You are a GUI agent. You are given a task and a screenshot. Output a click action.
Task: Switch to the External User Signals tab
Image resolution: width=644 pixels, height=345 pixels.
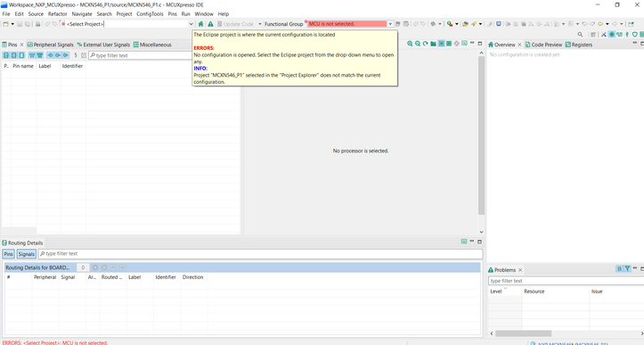coord(103,45)
